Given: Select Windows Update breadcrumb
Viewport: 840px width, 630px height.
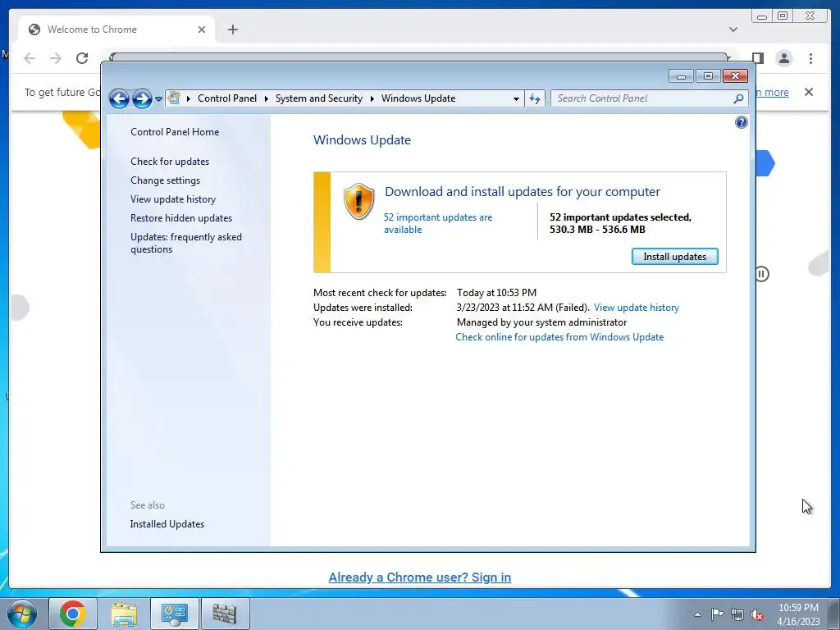Looking at the screenshot, I should [x=418, y=98].
